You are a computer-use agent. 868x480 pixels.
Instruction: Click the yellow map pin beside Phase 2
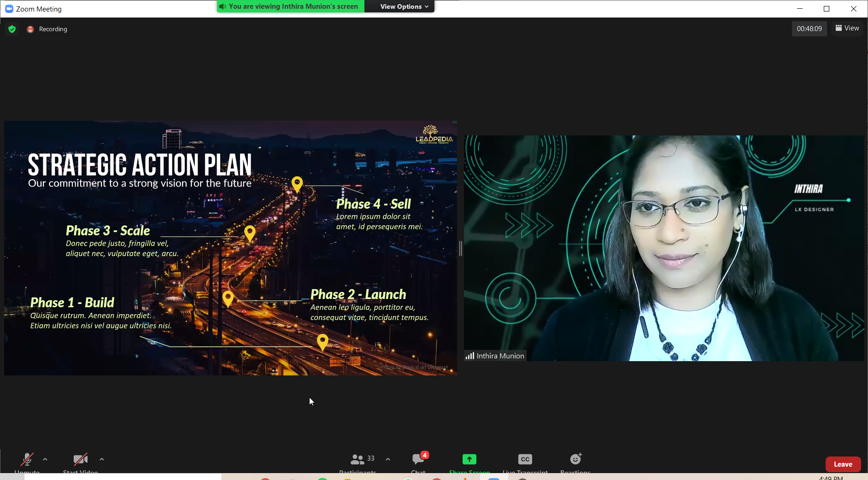(x=228, y=299)
